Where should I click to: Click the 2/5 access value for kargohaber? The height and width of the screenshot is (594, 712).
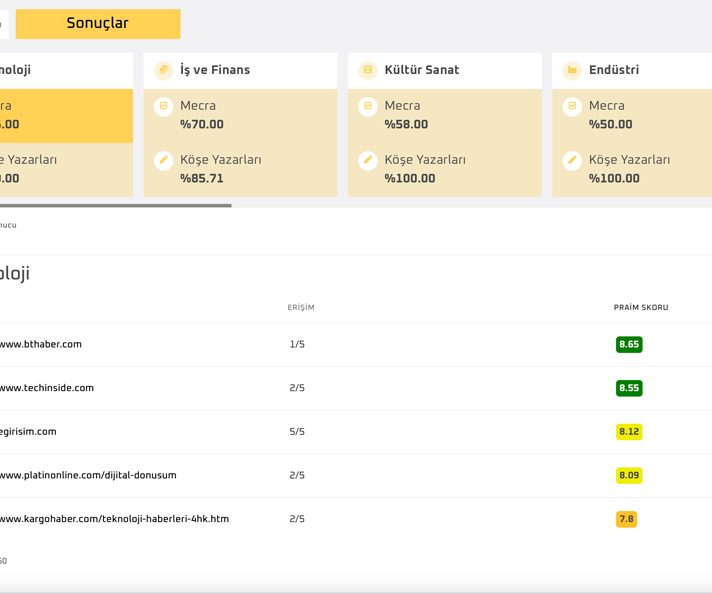297,519
